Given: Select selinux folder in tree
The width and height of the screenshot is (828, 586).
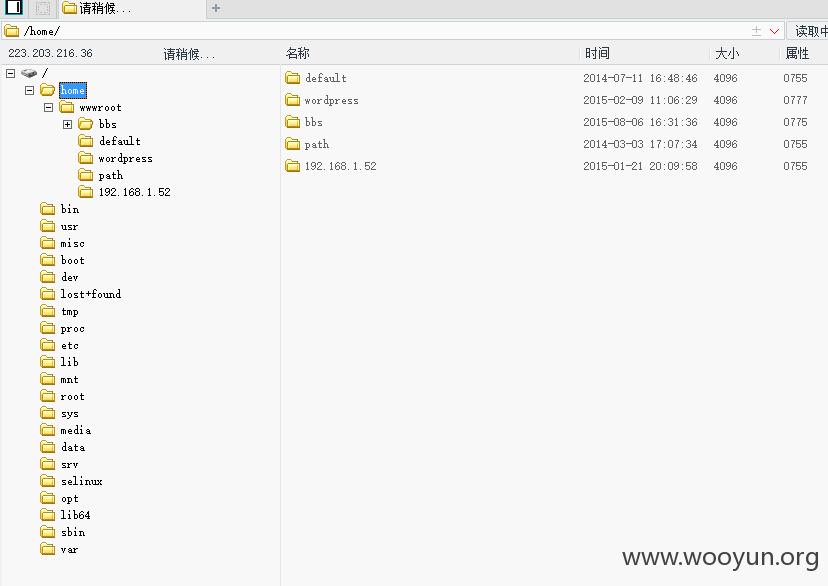Looking at the screenshot, I should [x=81, y=481].
